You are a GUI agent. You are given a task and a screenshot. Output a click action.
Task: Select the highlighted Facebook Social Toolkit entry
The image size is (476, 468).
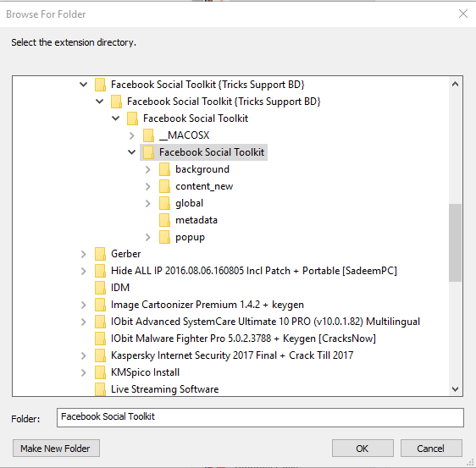coord(212,152)
